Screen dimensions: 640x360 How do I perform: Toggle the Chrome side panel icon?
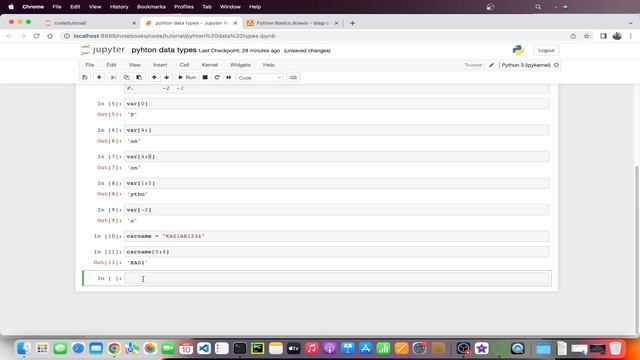603,36
